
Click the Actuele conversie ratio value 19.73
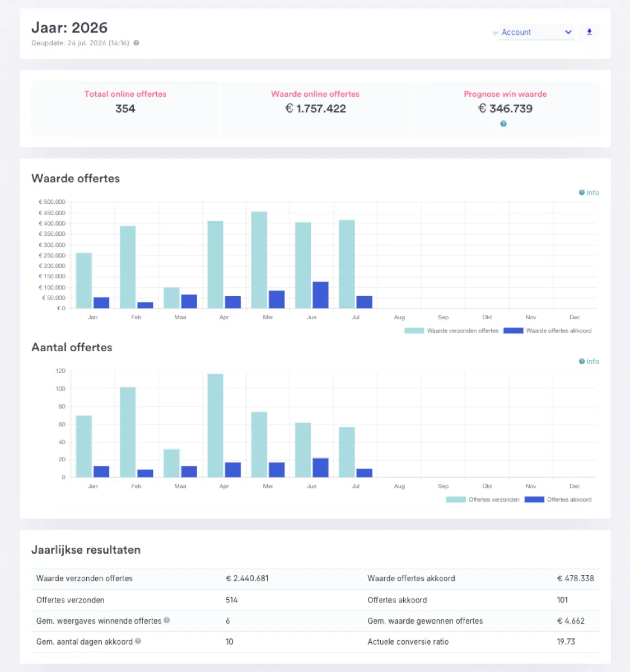click(x=566, y=642)
